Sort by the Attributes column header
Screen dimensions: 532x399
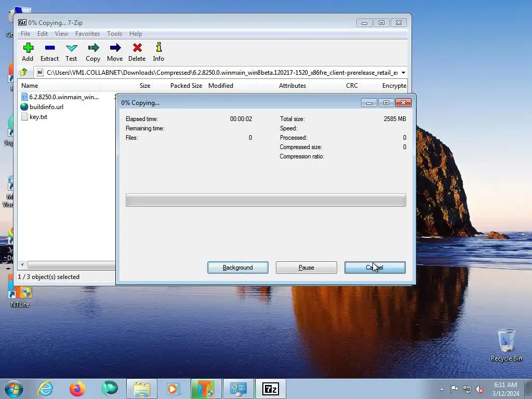283,86
